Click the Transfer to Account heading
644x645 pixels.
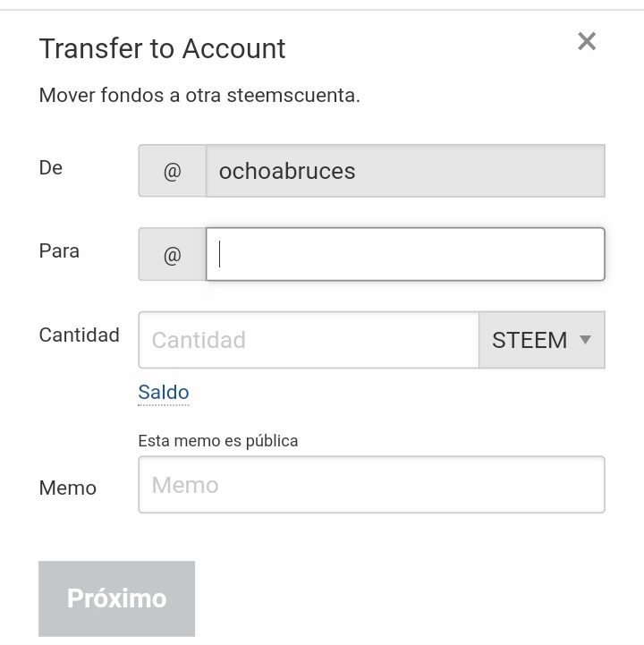click(162, 48)
